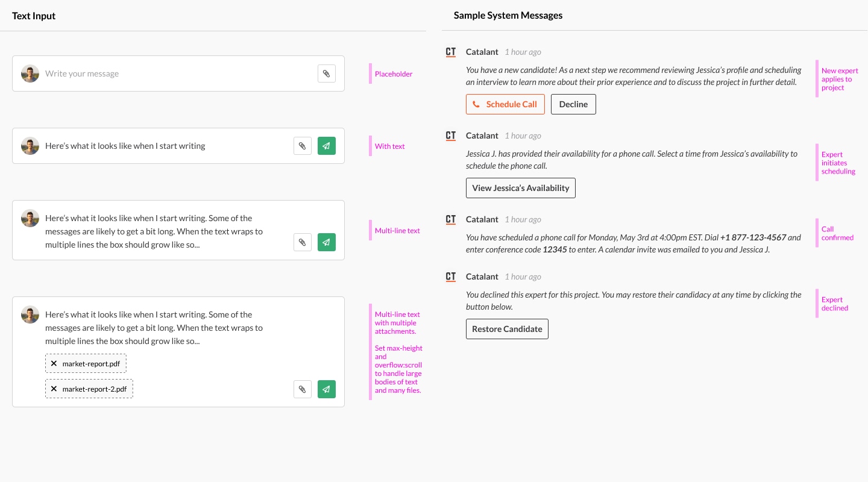
Task: Open Jessica's availability via its button
Action: (x=520, y=187)
